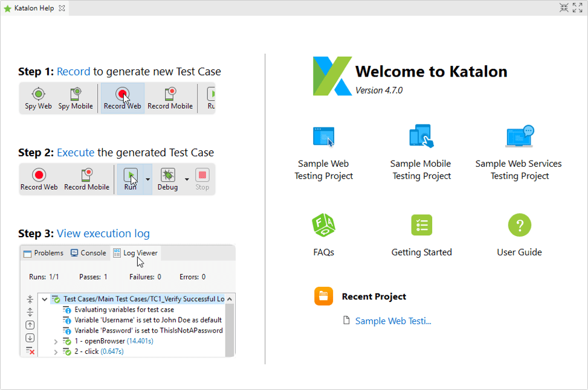Click the maximize view icon at top right
This screenshot has height=390, width=588.
[x=578, y=8]
